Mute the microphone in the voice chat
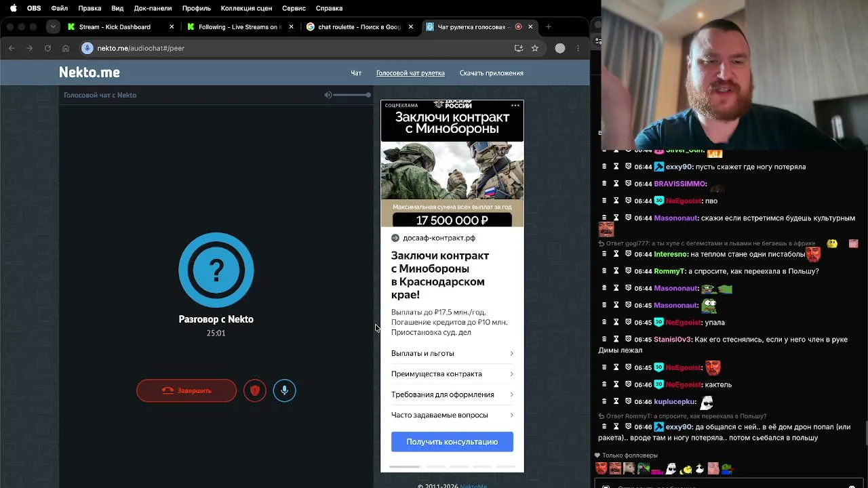Viewport: 868px width, 488px height. click(x=285, y=390)
